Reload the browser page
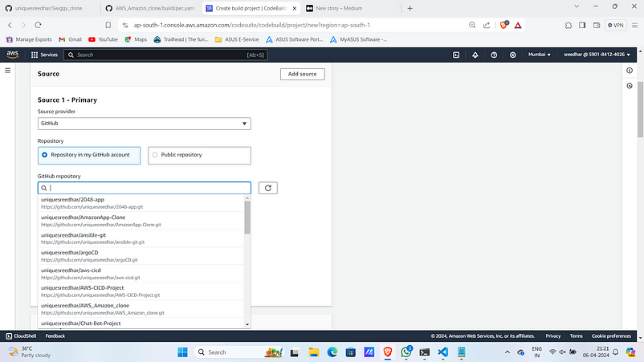The height and width of the screenshot is (362, 644). click(38, 25)
